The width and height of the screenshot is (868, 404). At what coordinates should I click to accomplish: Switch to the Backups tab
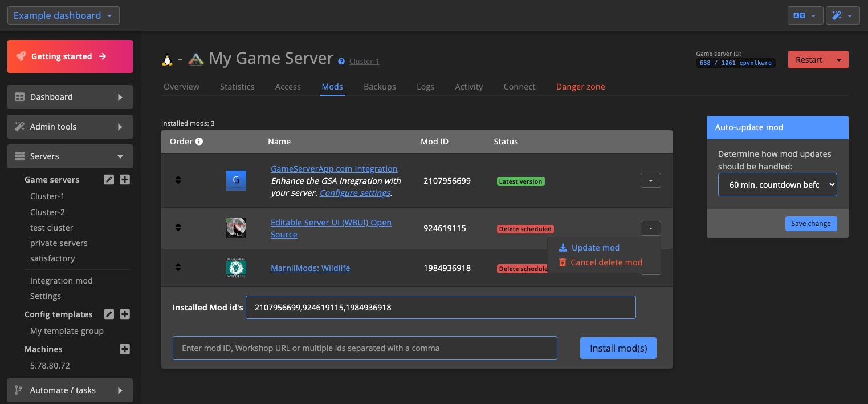(380, 86)
